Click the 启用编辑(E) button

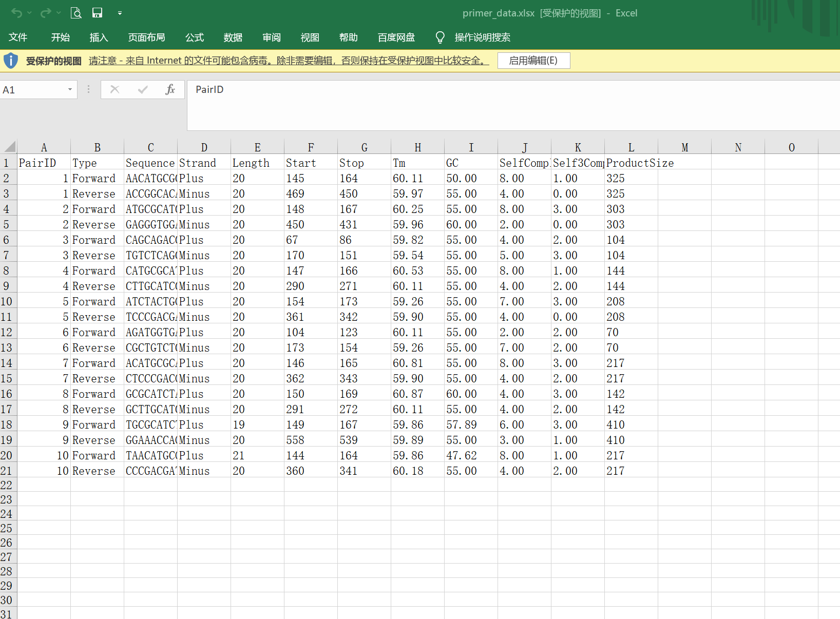point(533,61)
